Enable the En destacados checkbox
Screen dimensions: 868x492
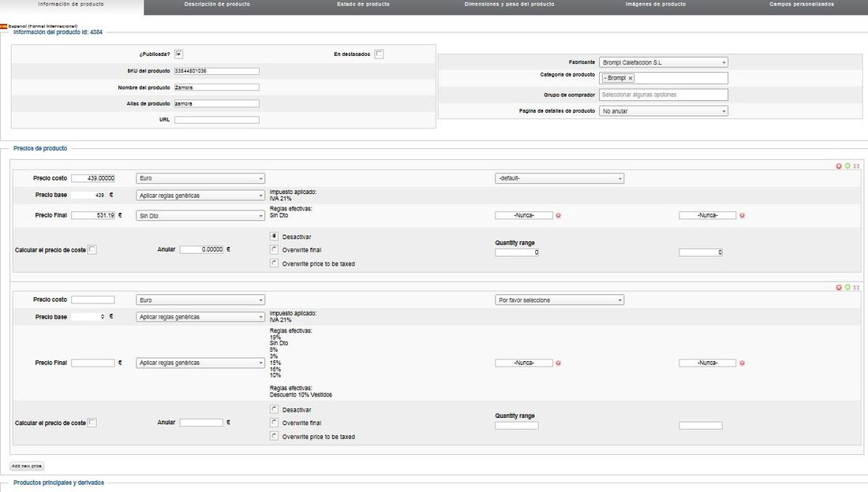coord(380,54)
